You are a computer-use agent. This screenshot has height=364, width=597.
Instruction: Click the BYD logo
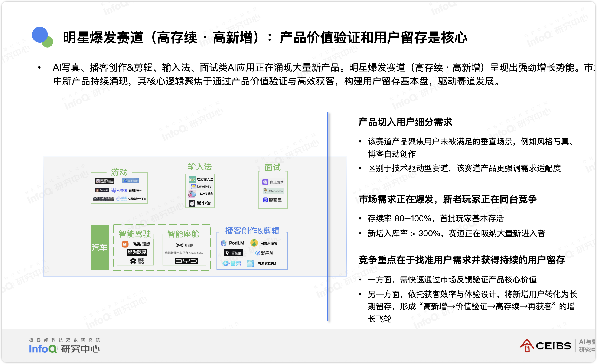186,261
